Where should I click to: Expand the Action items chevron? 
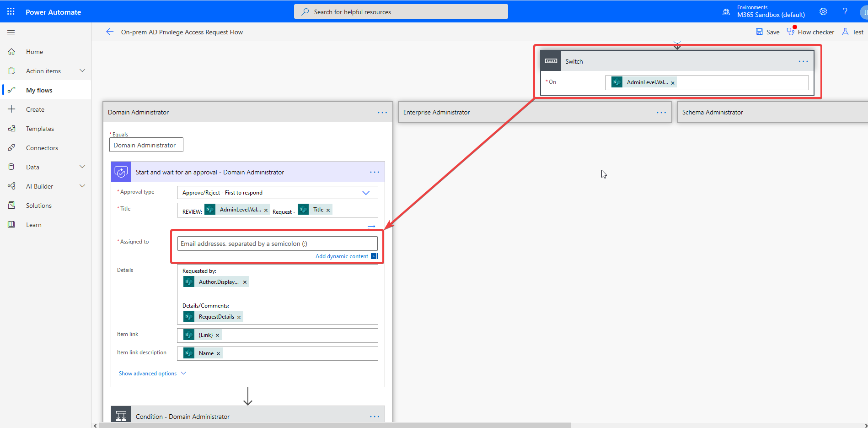pyautogui.click(x=82, y=70)
